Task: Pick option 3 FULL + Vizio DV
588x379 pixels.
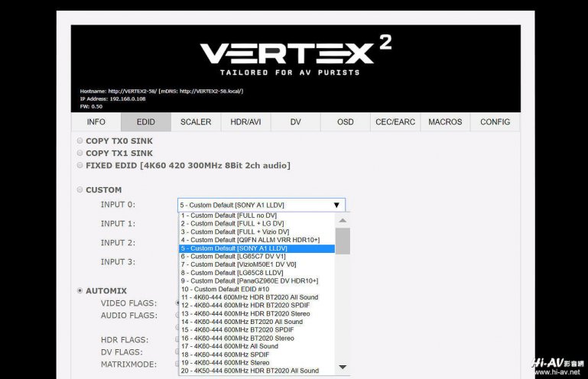Action: [257, 232]
